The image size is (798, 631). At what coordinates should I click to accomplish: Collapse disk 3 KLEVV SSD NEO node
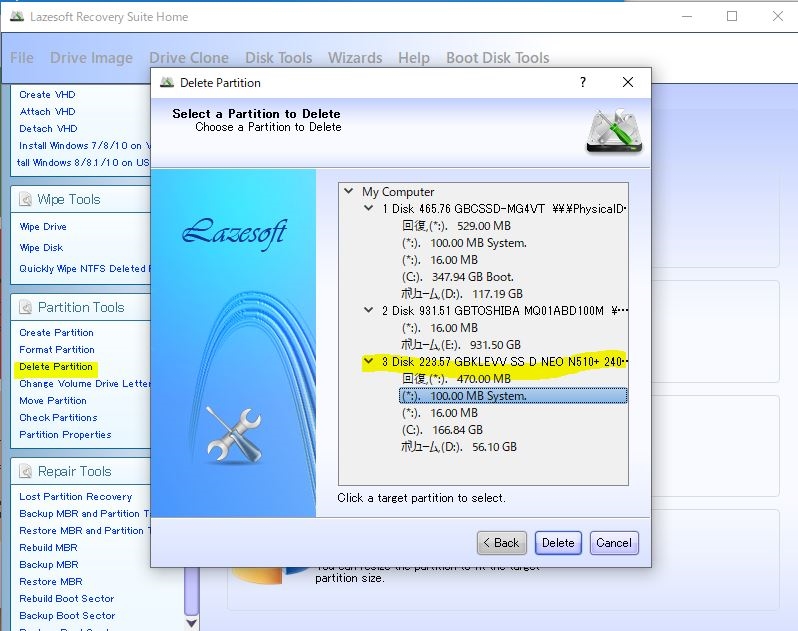[368, 361]
